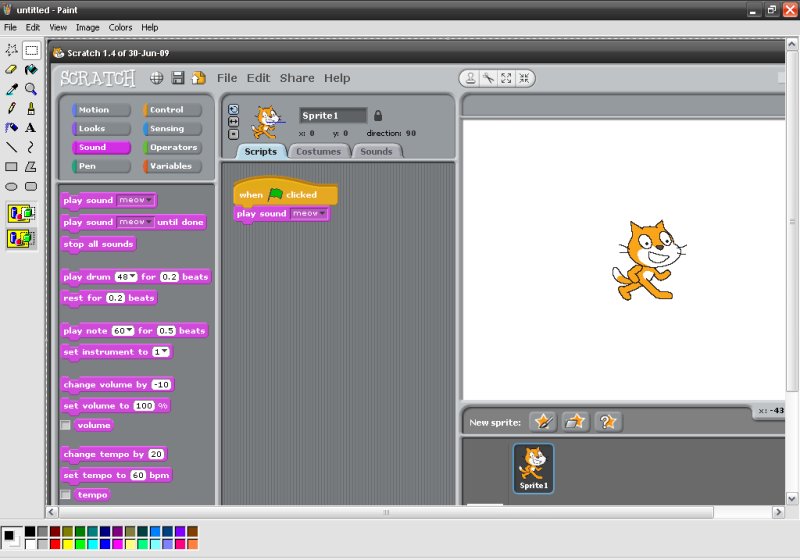Choose new sprite from file button
This screenshot has height=560, width=800.
pyautogui.click(x=575, y=422)
